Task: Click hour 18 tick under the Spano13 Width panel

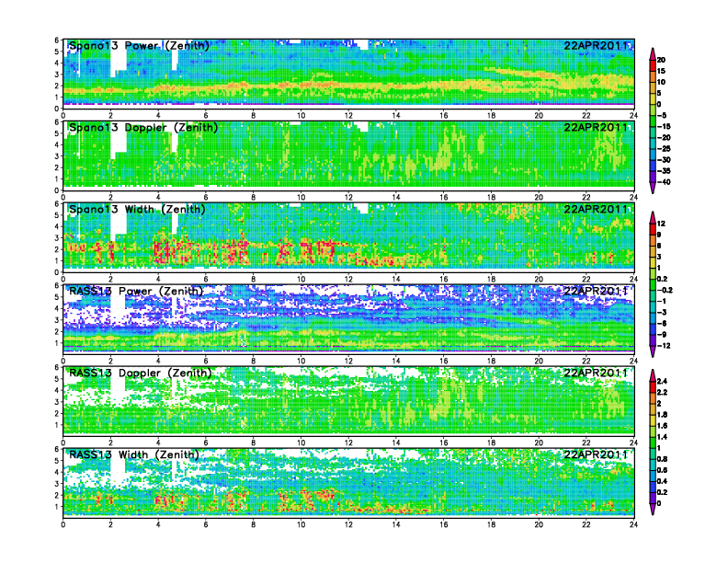Action: (x=491, y=279)
